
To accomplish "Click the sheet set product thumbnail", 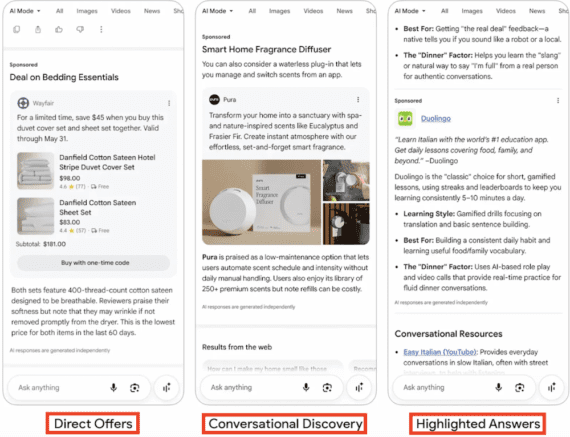I will coord(35,216).
